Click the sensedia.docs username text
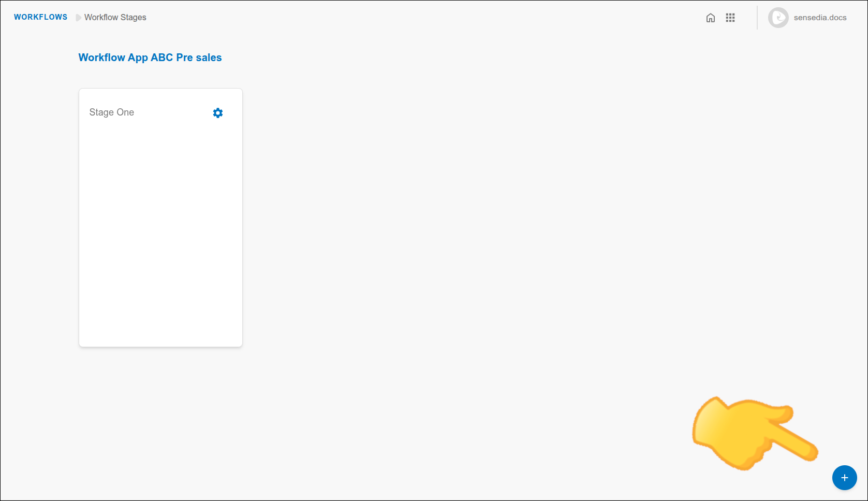 (820, 17)
